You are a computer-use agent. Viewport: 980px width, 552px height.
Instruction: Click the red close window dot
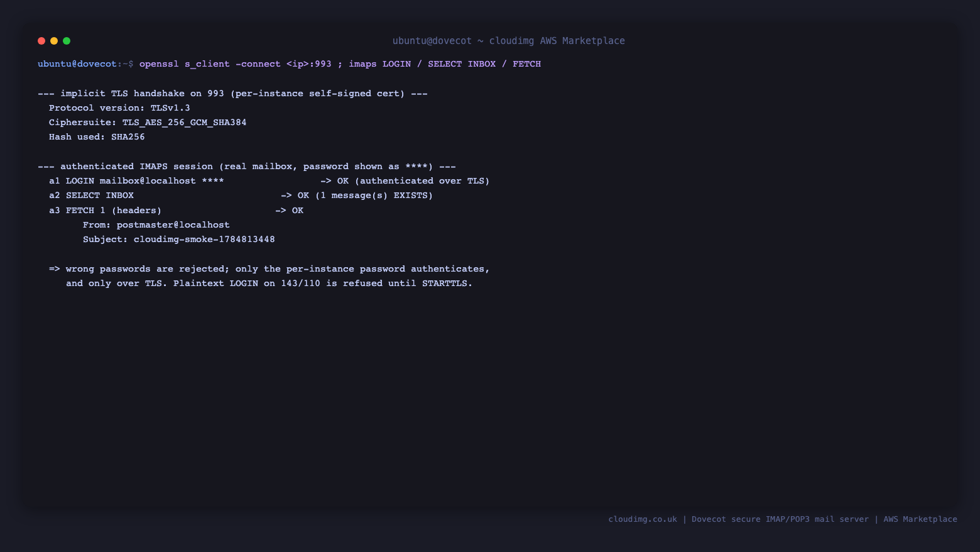41,41
